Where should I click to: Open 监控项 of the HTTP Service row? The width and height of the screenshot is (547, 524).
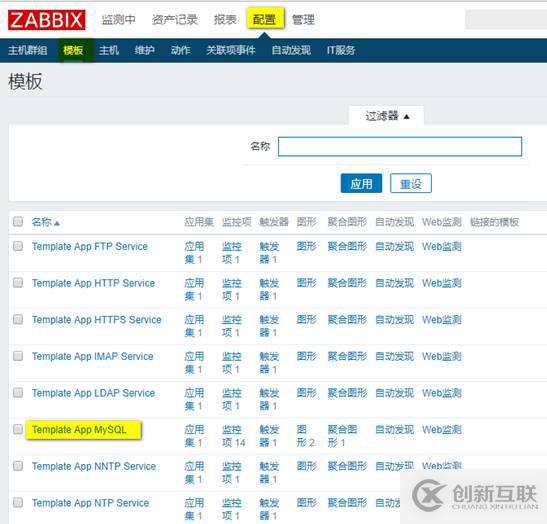click(x=231, y=290)
